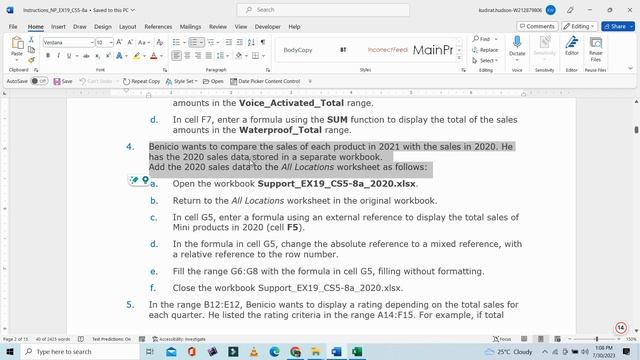The image size is (640, 360).
Task: Justify the paragraph text
Action: tap(209, 56)
